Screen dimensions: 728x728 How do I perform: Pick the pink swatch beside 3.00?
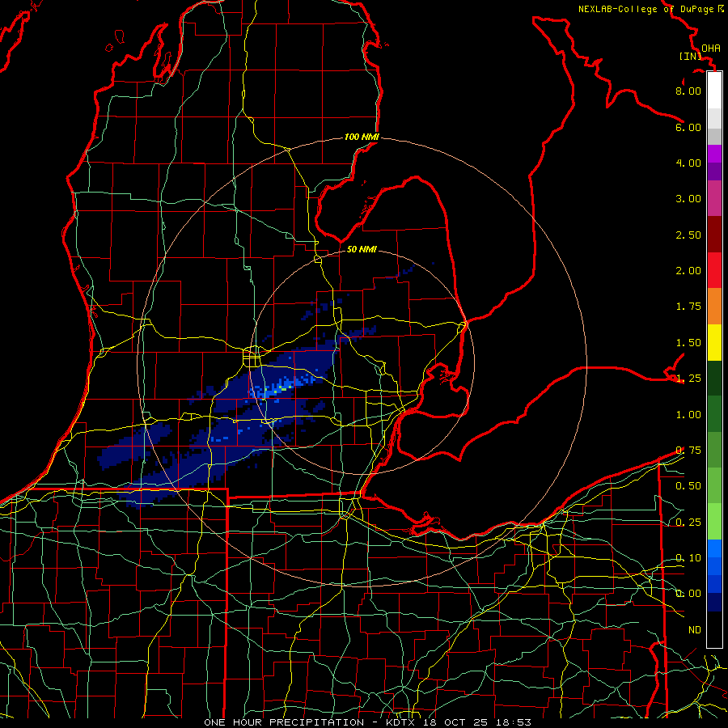point(714,198)
